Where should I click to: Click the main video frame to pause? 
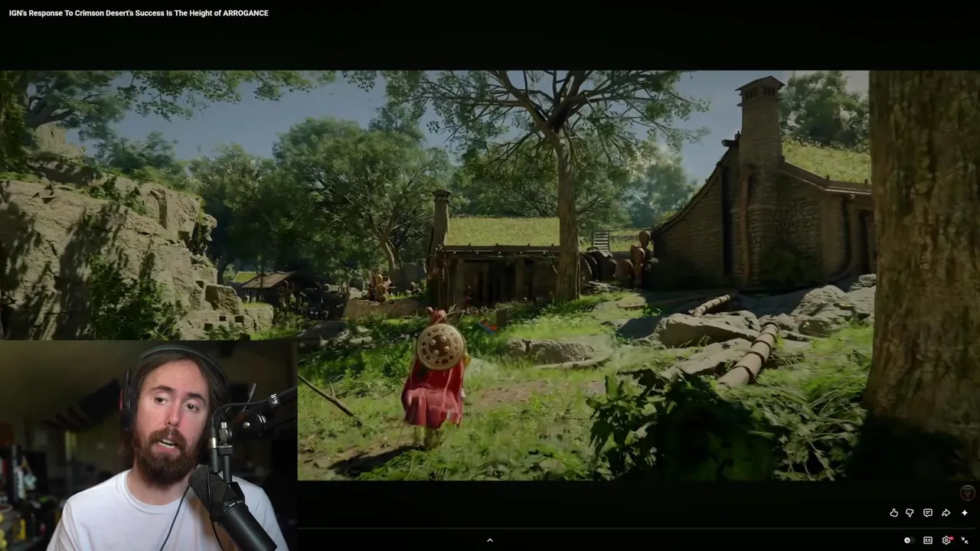(490, 275)
